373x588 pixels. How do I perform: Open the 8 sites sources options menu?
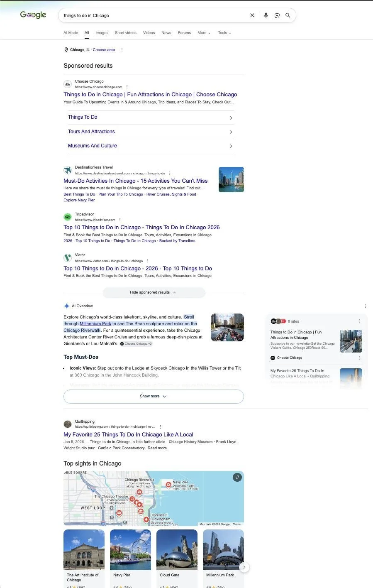pos(360,321)
